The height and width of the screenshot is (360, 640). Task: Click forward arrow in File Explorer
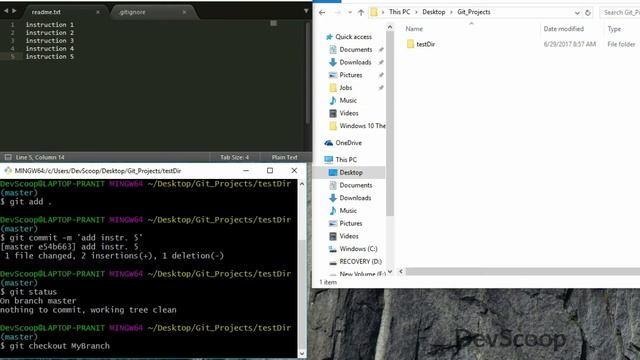coord(337,13)
